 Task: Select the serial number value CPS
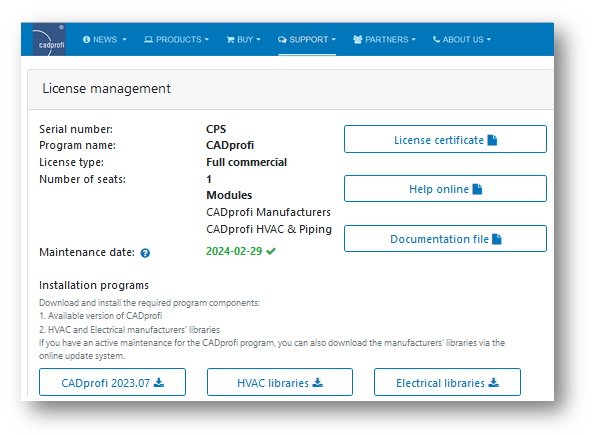tap(216, 129)
